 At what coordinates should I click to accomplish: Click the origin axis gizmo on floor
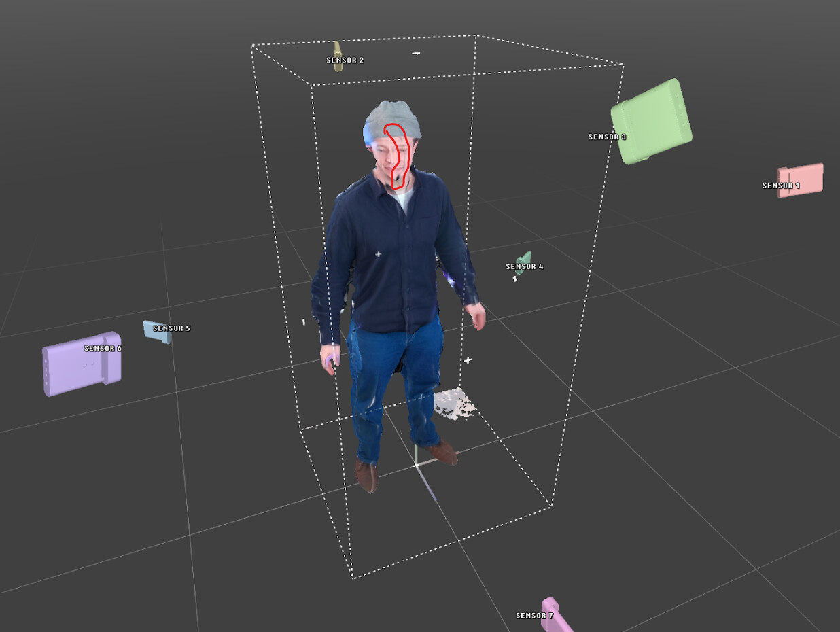pos(417,465)
